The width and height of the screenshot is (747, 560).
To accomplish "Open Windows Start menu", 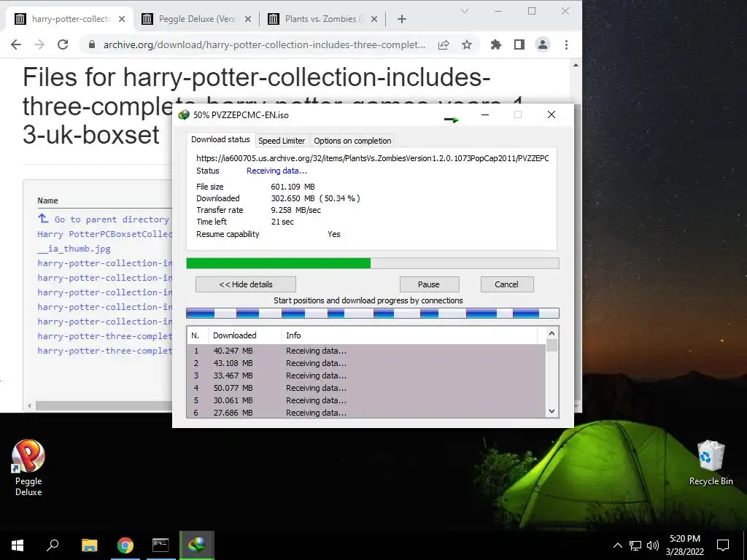I will 18,545.
